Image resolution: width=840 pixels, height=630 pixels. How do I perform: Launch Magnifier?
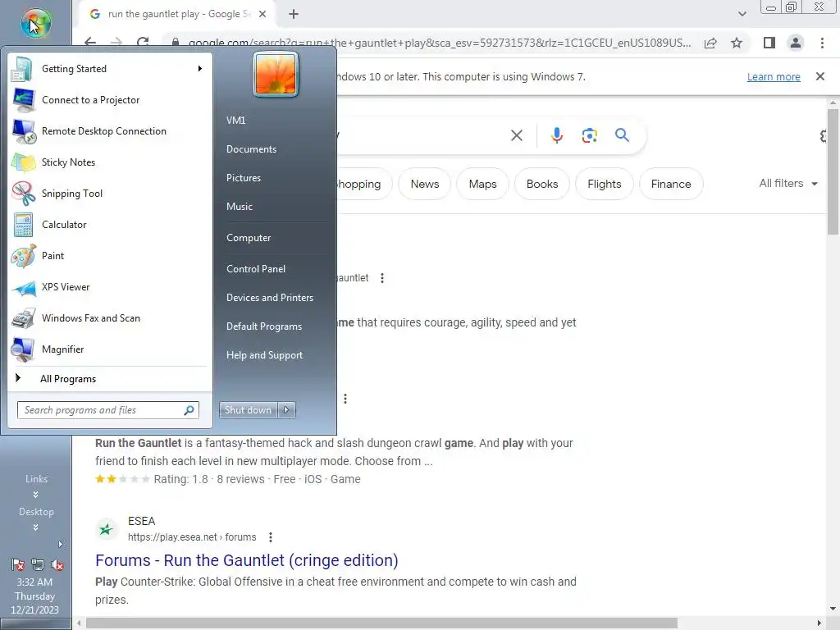pos(110,349)
